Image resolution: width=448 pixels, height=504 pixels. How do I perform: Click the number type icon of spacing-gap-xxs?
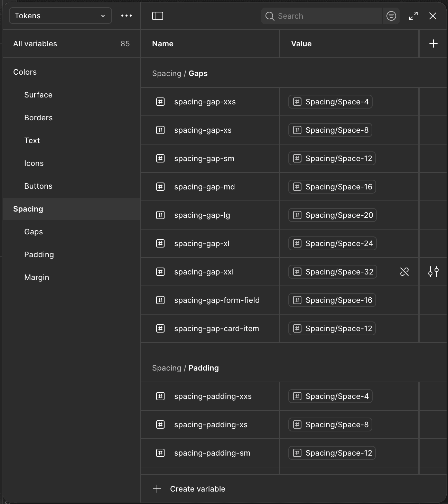coord(160,102)
